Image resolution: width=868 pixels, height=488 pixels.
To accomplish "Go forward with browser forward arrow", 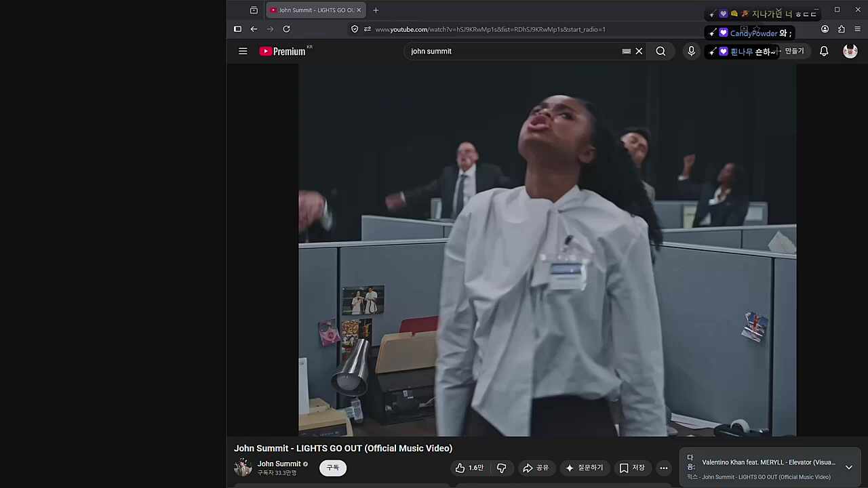I will coord(270,29).
